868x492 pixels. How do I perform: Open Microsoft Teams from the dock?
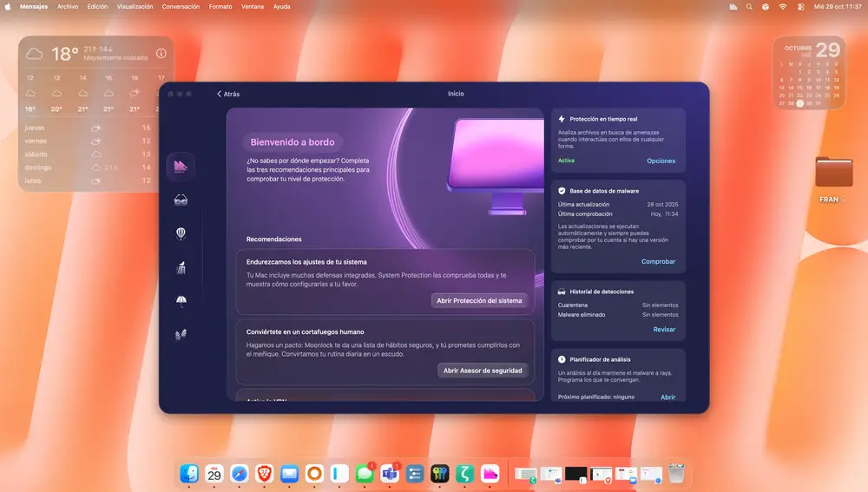tap(390, 474)
